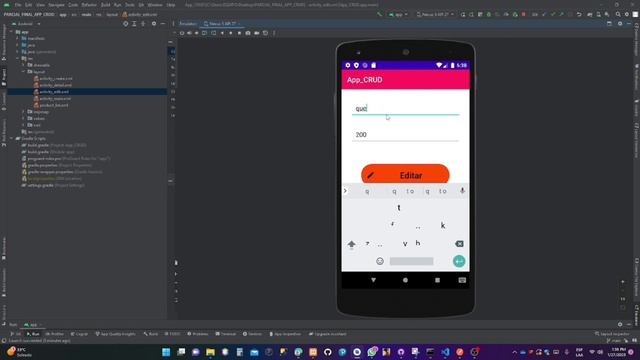Open Visual Studio Code from taskbar

pyautogui.click(x=445, y=352)
